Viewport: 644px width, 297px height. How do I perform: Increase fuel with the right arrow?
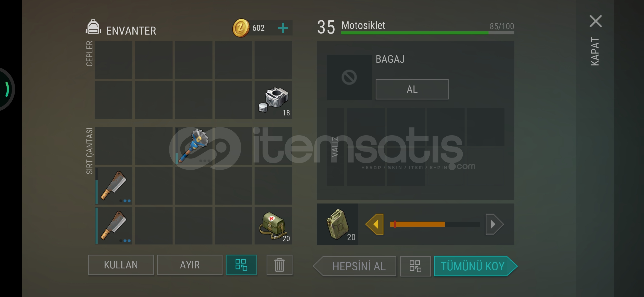[x=494, y=224]
